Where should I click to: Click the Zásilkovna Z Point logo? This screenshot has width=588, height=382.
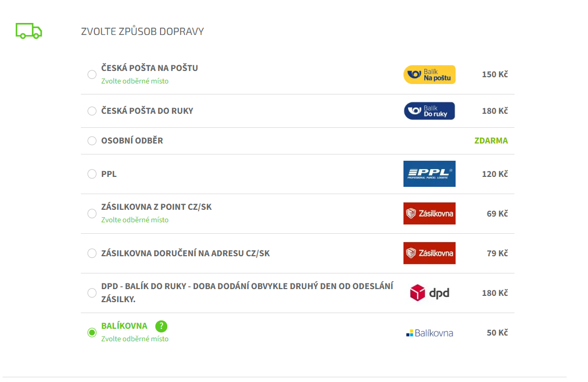pos(430,213)
